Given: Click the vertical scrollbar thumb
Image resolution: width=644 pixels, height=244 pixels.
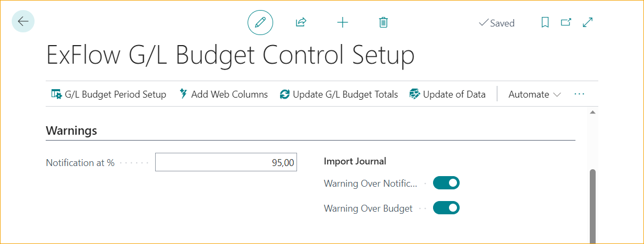Looking at the screenshot, I should pyautogui.click(x=592, y=207).
